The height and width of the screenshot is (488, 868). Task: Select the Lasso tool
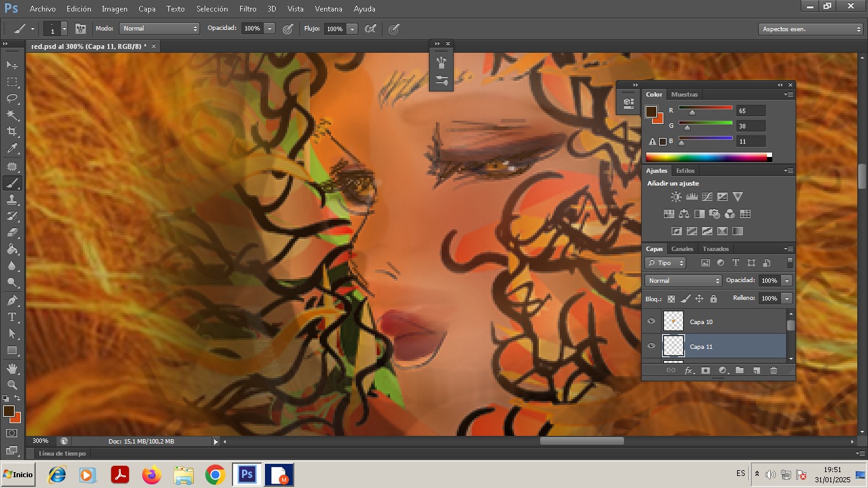click(12, 98)
